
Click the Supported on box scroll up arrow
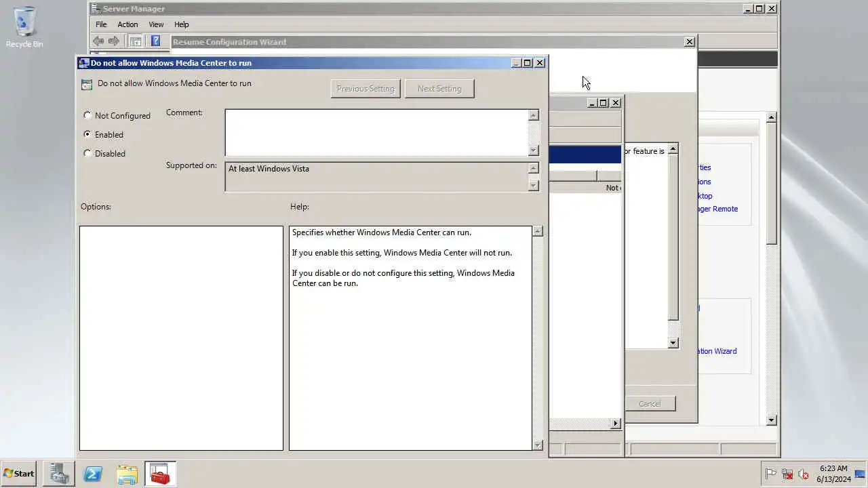tap(534, 168)
